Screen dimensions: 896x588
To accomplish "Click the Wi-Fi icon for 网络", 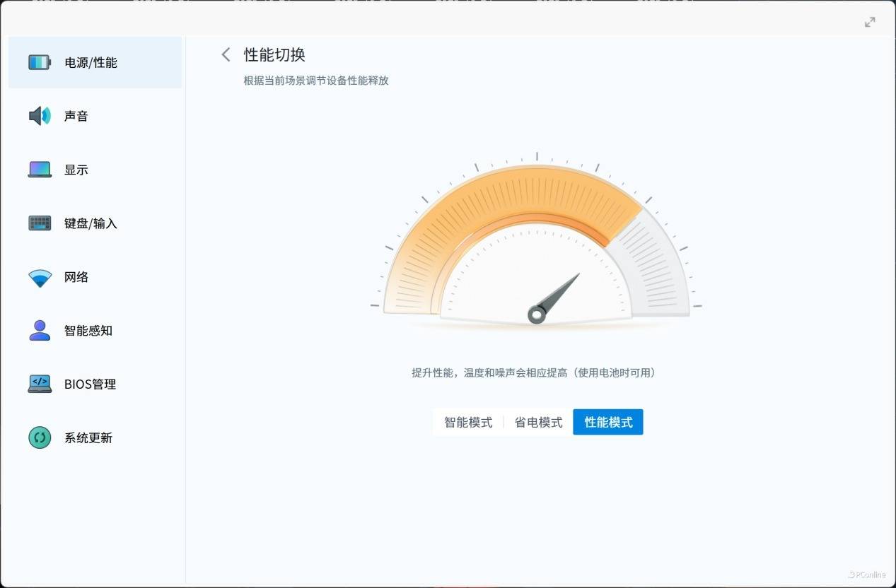I will point(40,278).
